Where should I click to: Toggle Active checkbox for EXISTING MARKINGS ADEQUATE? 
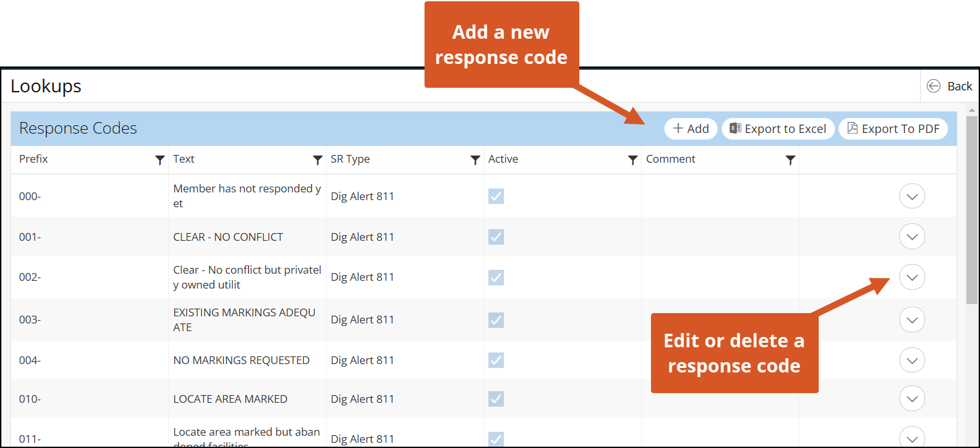[496, 320]
